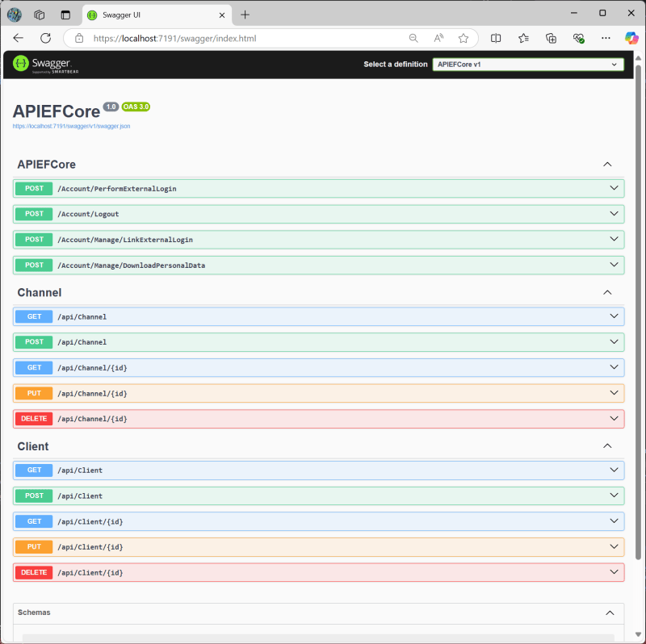Screen dimensions: 646x644
Task: Expand the GET /api/Channel endpoint
Action: coord(318,316)
